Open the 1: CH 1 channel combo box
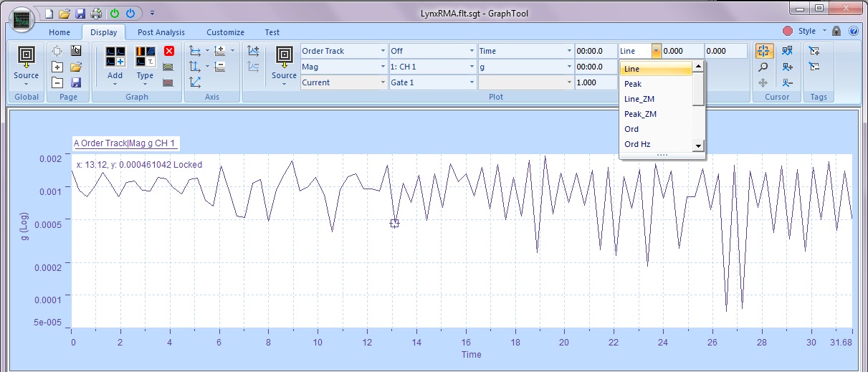The width and height of the screenshot is (868, 372). pos(432,67)
